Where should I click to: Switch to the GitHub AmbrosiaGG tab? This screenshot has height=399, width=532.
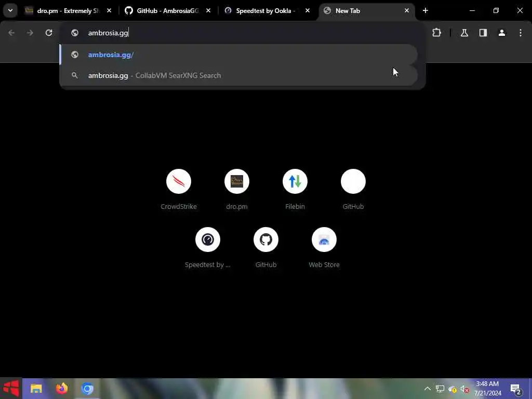click(168, 10)
